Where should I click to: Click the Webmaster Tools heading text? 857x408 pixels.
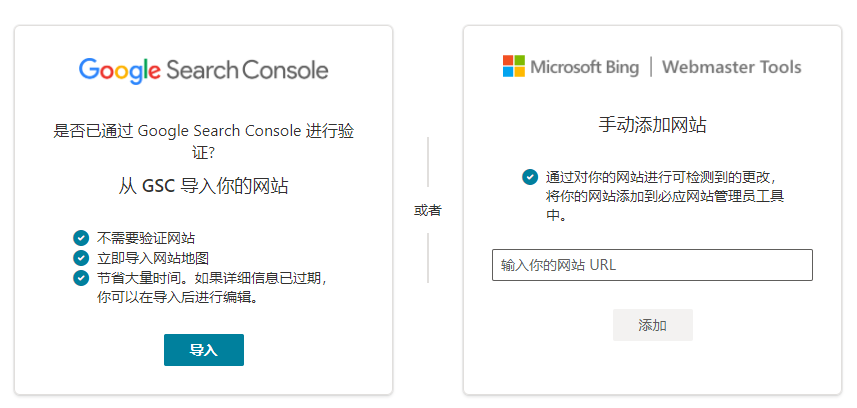click(x=732, y=67)
